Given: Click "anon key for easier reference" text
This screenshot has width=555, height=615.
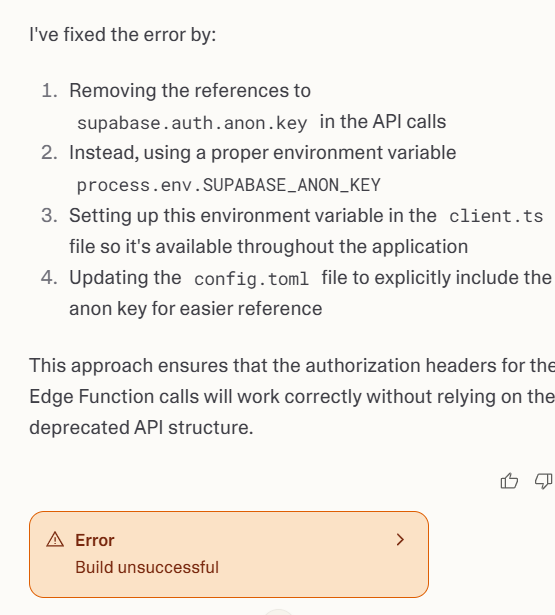Looking at the screenshot, I should [196, 309].
